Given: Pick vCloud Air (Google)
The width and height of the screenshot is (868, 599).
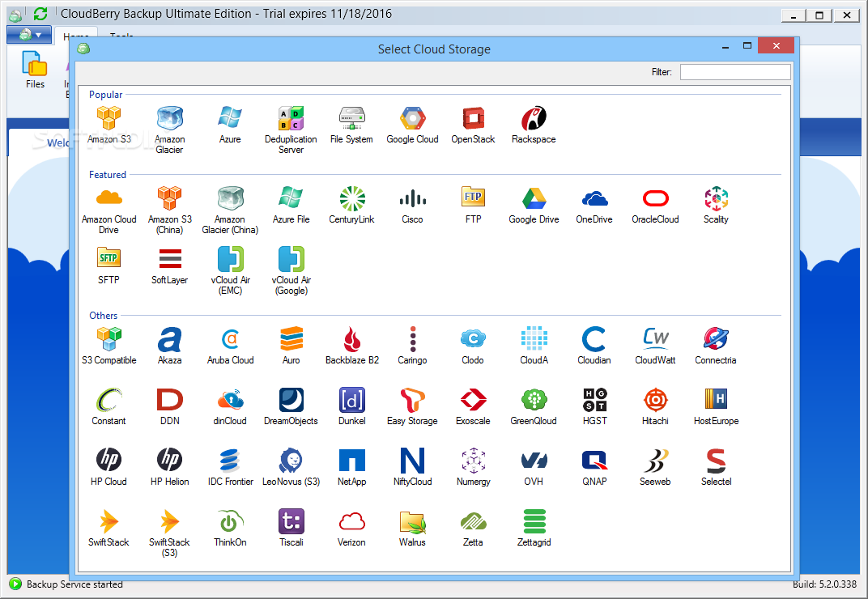Looking at the screenshot, I should click(291, 271).
